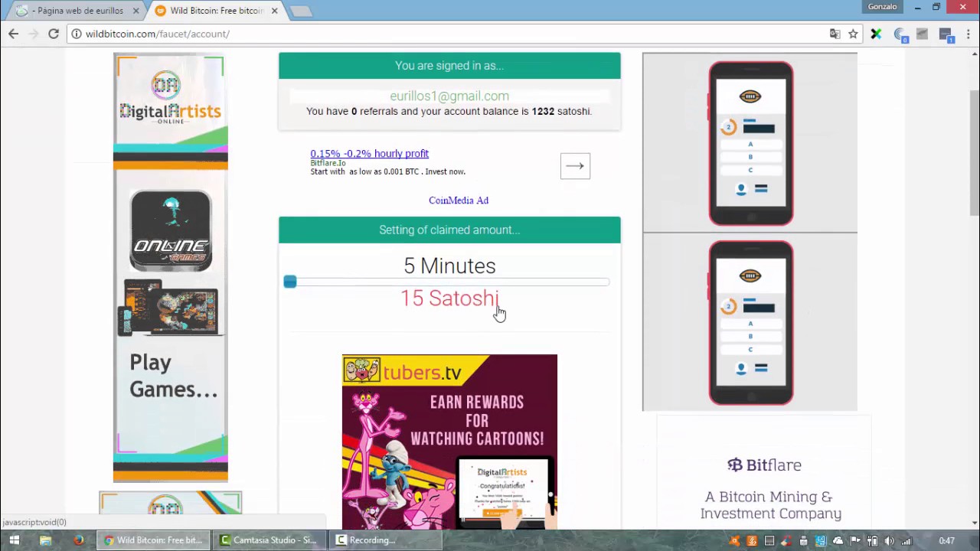Open the DigitalArtists Online logo banner
980x551 pixels.
[170, 98]
